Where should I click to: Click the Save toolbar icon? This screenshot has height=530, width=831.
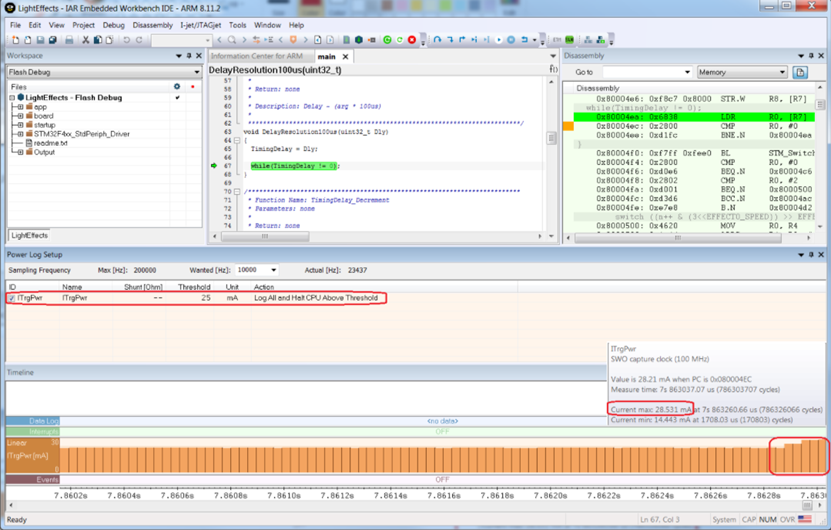(40, 40)
